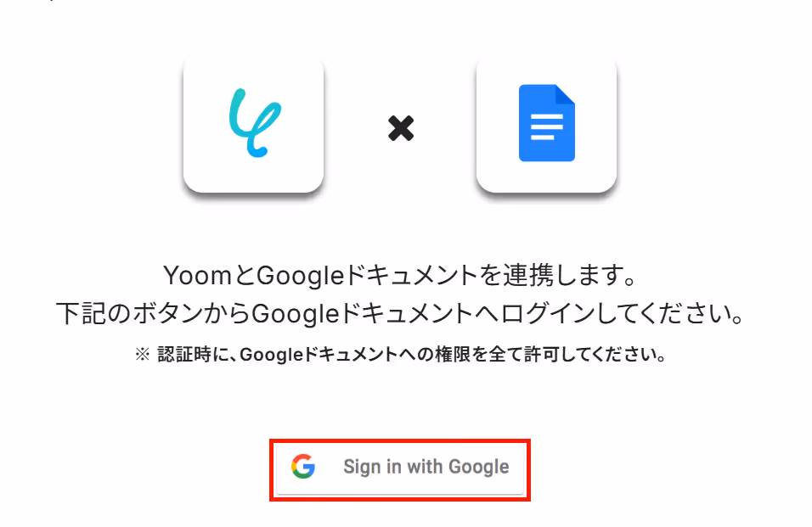Click the Yoom cursive logo icon
Viewport: 812px width, 527px height.
pos(255,123)
